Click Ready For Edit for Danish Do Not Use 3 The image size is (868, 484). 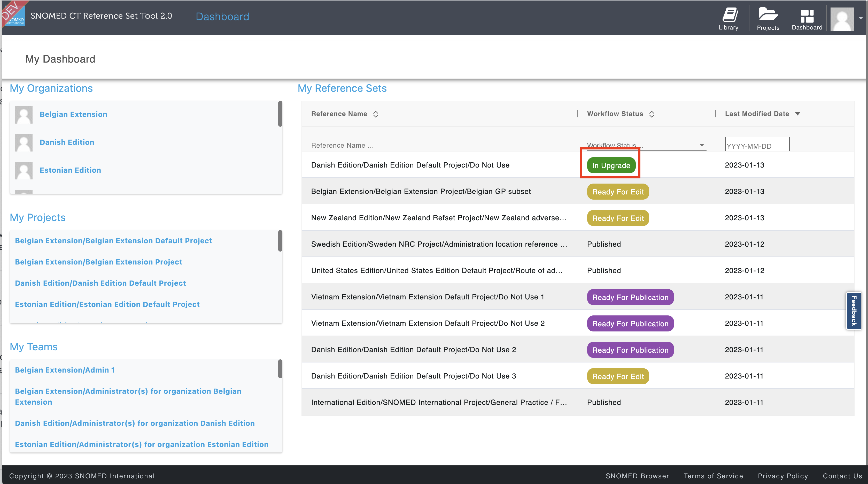point(618,376)
